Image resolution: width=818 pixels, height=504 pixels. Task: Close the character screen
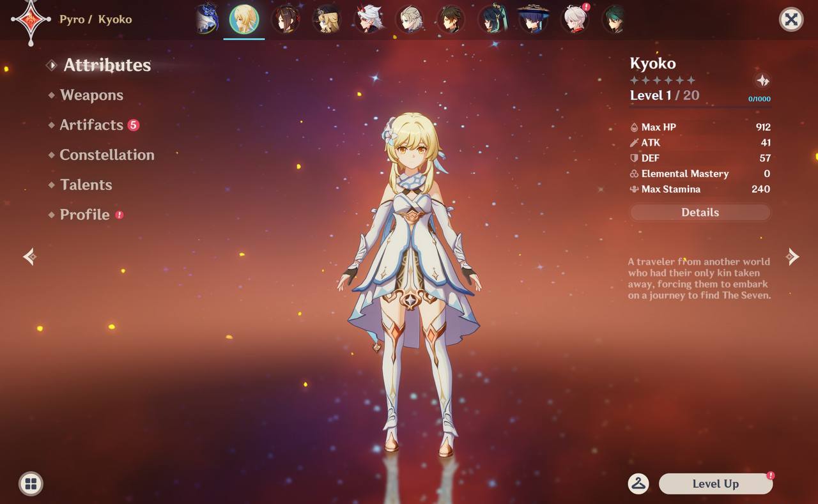pos(791,19)
